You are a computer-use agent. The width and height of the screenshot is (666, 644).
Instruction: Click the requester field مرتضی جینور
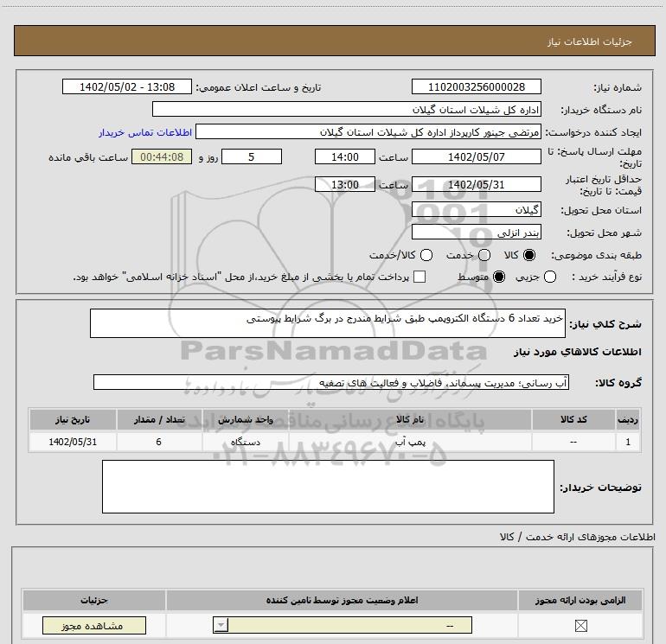point(368,131)
